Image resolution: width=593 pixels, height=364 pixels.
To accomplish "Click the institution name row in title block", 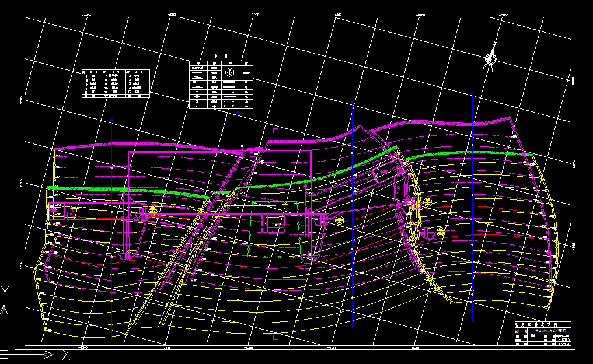I will tap(543, 324).
